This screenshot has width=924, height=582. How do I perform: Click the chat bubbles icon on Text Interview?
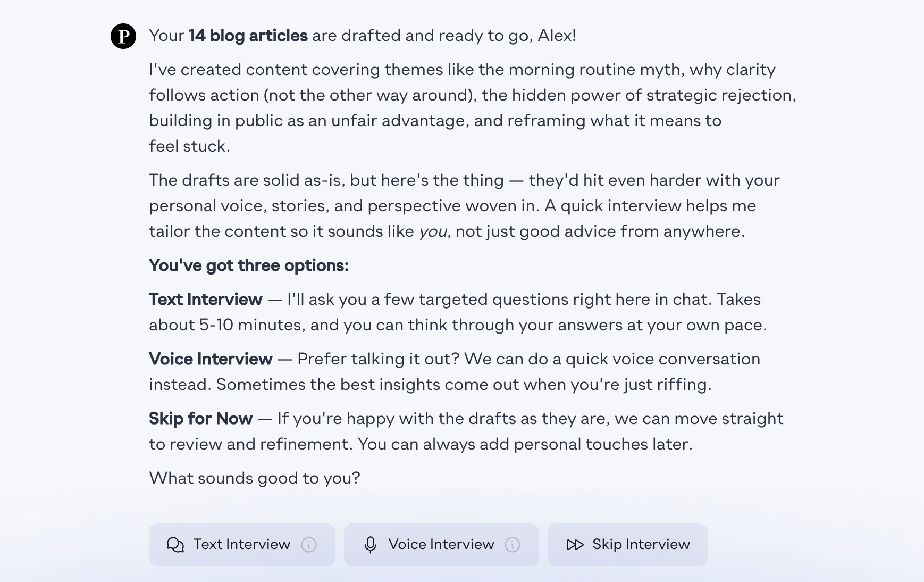point(175,545)
